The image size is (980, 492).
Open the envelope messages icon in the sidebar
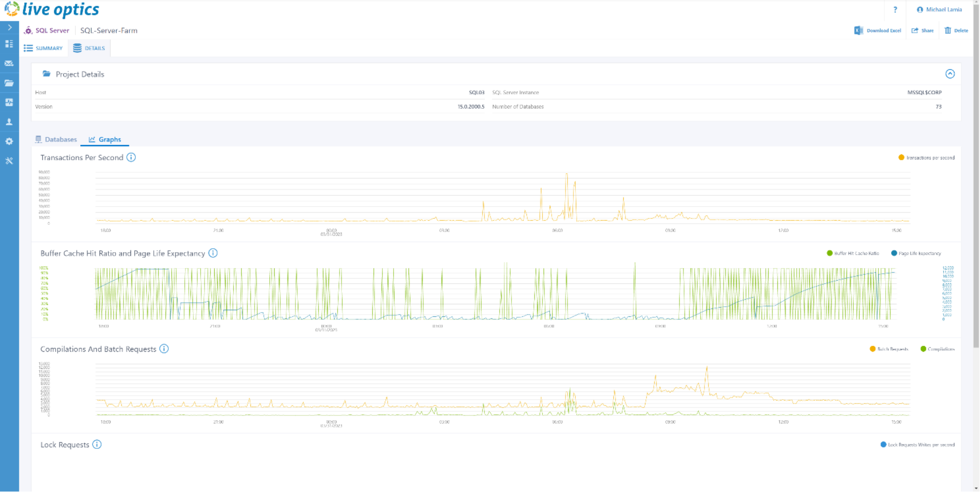click(x=9, y=63)
